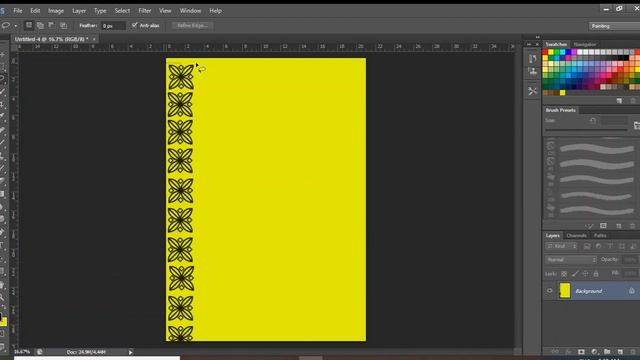Click the Refine Edge button
Image resolution: width=640 pixels, height=360 pixels.
[192, 25]
